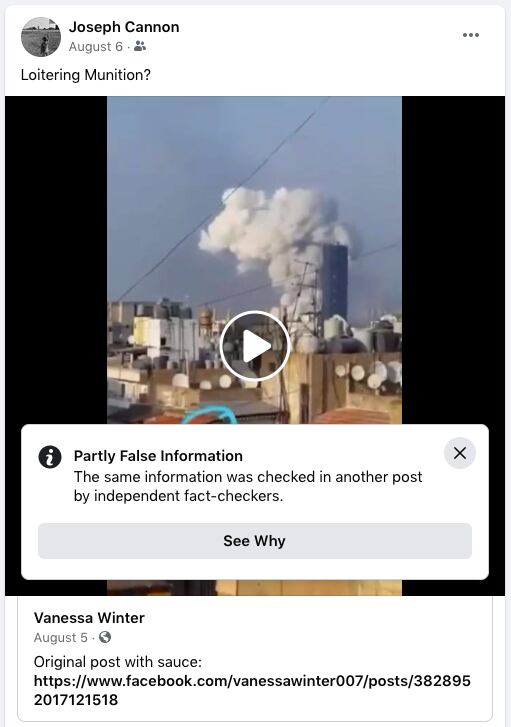
Task: Click the Loitering Munition? caption text
Action: tap(86, 75)
